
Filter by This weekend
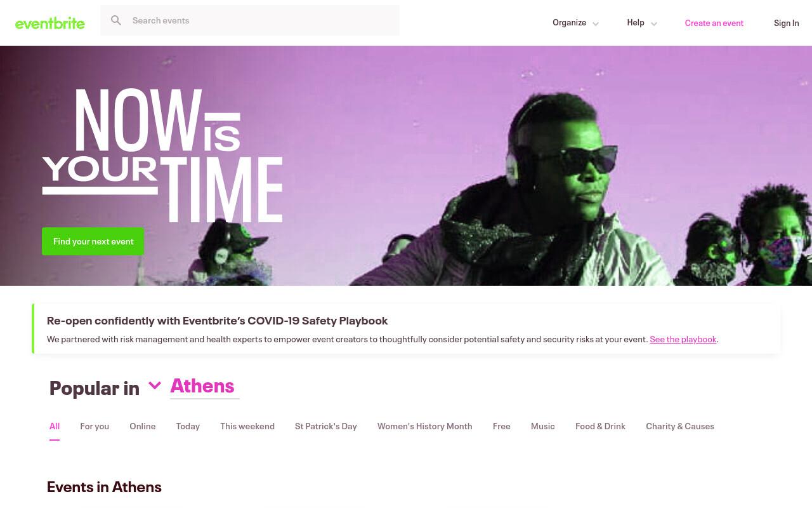[x=247, y=426]
